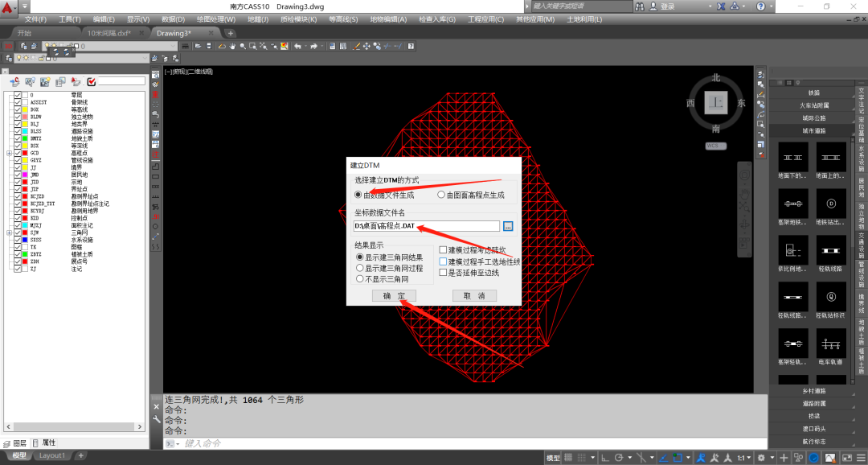
Task: Click the redo arrow in toolbar
Action: pos(313,46)
